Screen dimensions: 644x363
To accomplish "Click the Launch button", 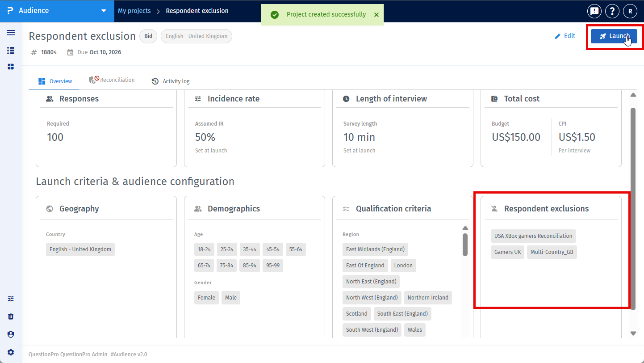I will point(614,36).
